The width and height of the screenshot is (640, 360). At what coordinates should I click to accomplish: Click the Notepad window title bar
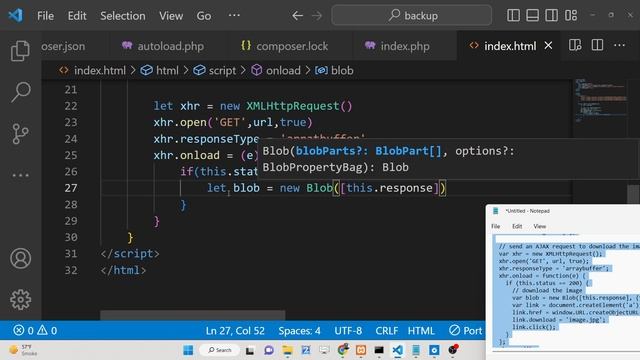[x=563, y=211]
